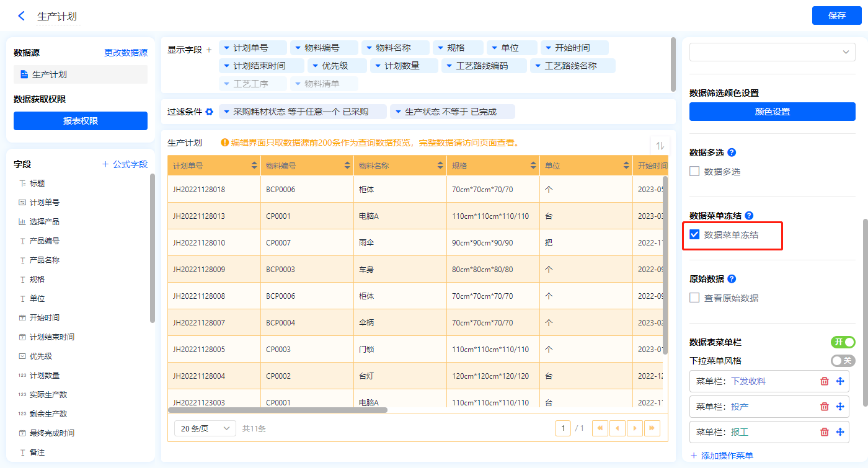Click the plus icon beside 显示字段
This screenshot has height=468, width=868.
(x=209, y=50)
